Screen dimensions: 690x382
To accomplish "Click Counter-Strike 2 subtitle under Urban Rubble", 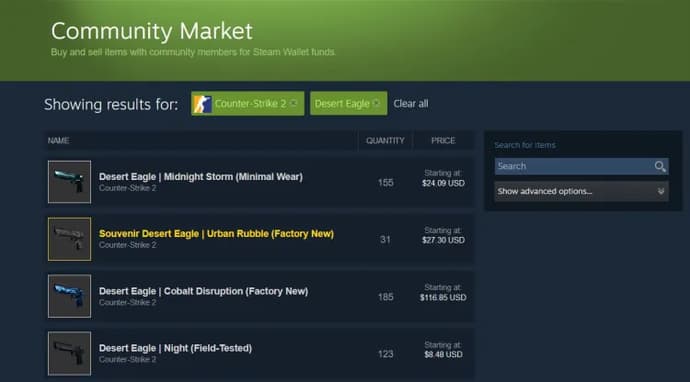I will coord(128,245).
